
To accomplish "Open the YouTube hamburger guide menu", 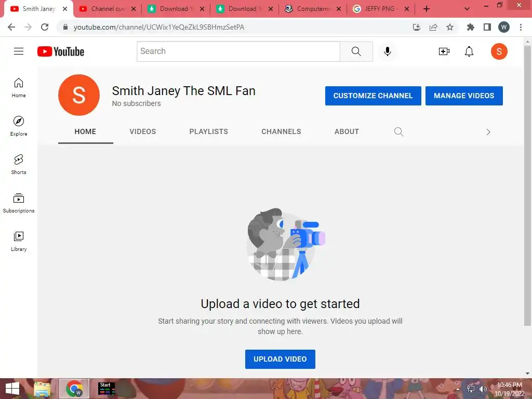I will [x=19, y=51].
